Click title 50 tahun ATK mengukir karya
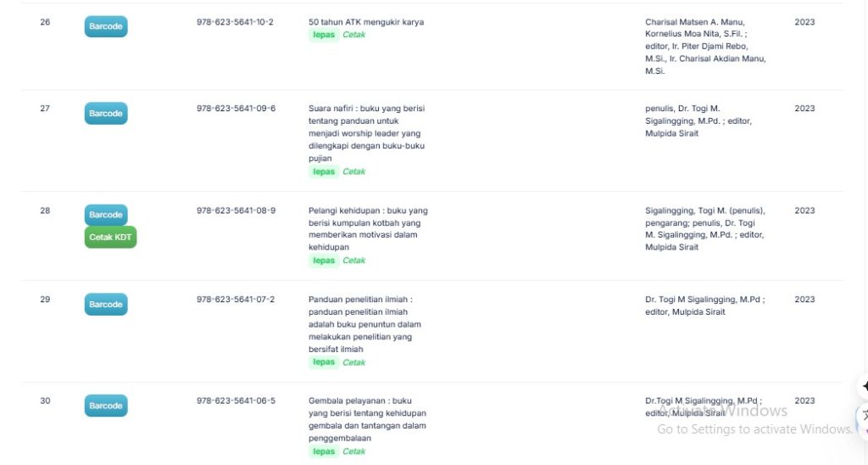The image size is (868, 465). pos(366,22)
